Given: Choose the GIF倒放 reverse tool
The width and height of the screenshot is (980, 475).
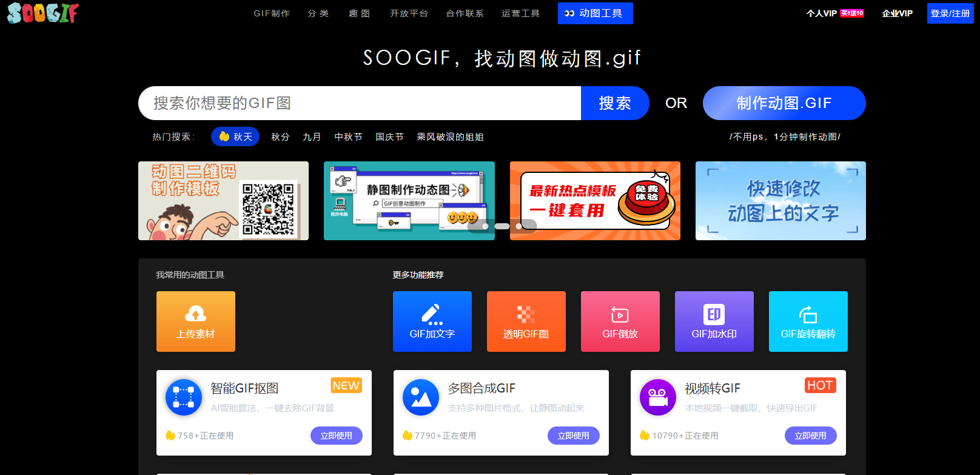Looking at the screenshot, I should tap(620, 322).
